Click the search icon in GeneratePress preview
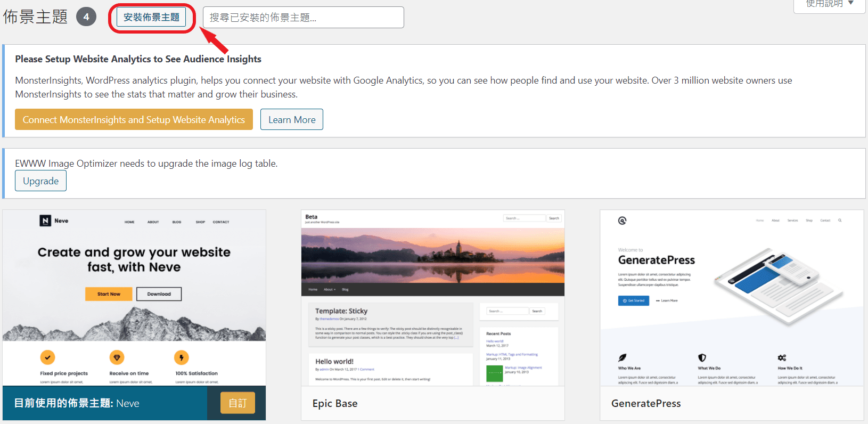Viewport: 868px width, 424px height. (840, 220)
